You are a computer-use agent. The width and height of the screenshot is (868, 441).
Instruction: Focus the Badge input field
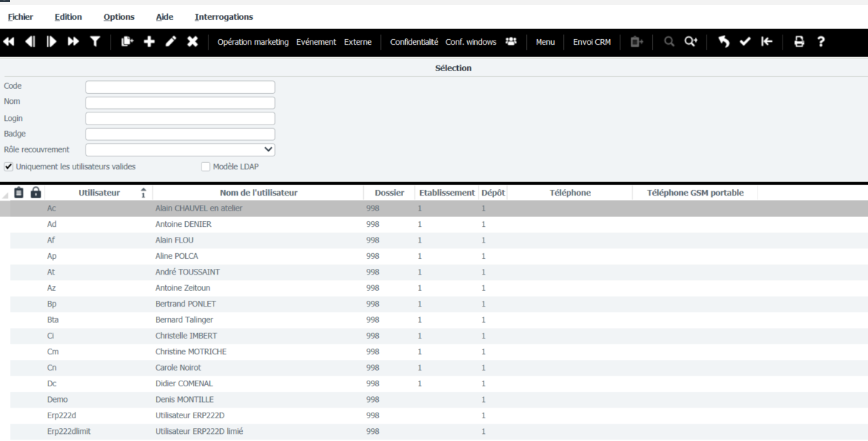pos(180,134)
